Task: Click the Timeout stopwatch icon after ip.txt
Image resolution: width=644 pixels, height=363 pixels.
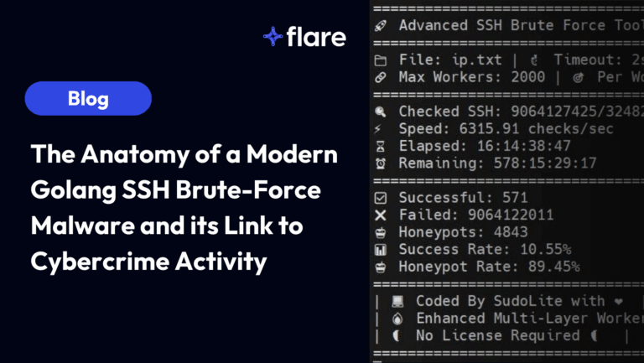Action: tap(533, 60)
